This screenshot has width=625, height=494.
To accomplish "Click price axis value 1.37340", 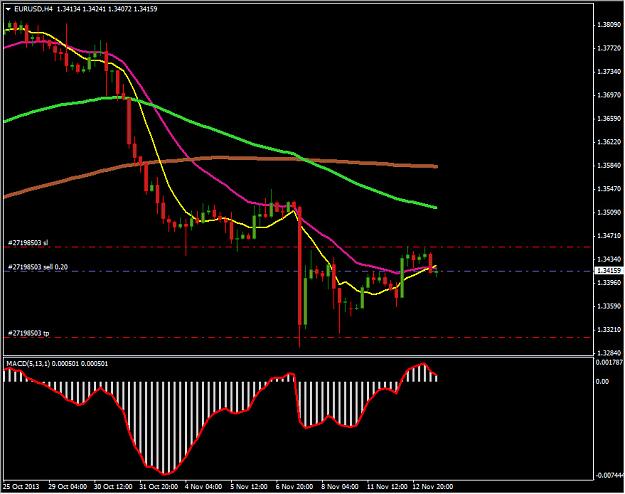I will click(609, 72).
